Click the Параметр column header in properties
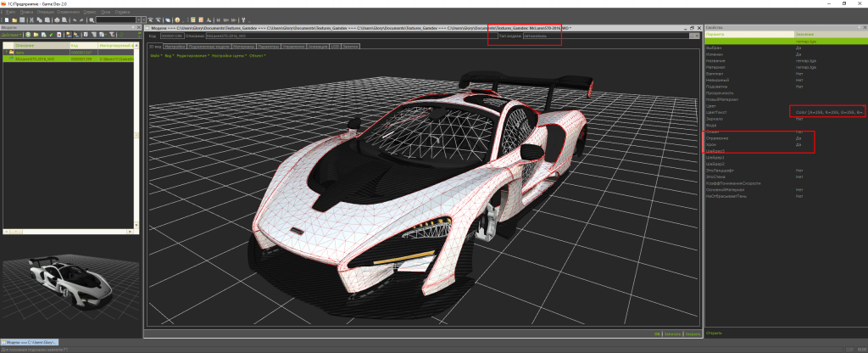868x353 pixels. coord(749,34)
